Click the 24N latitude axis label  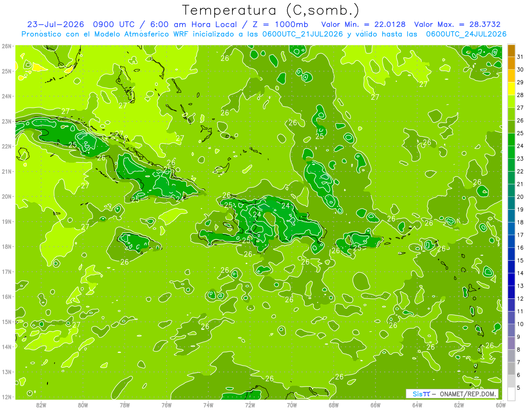tap(6, 96)
